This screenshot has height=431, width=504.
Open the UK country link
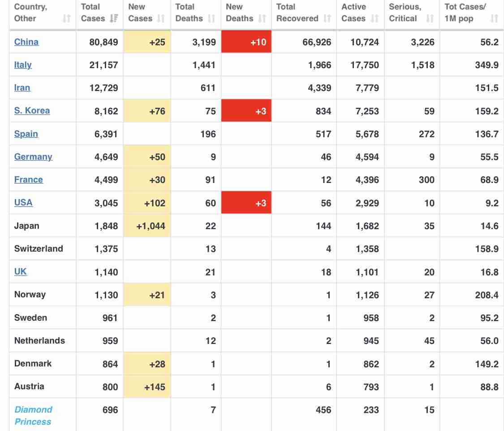click(20, 272)
